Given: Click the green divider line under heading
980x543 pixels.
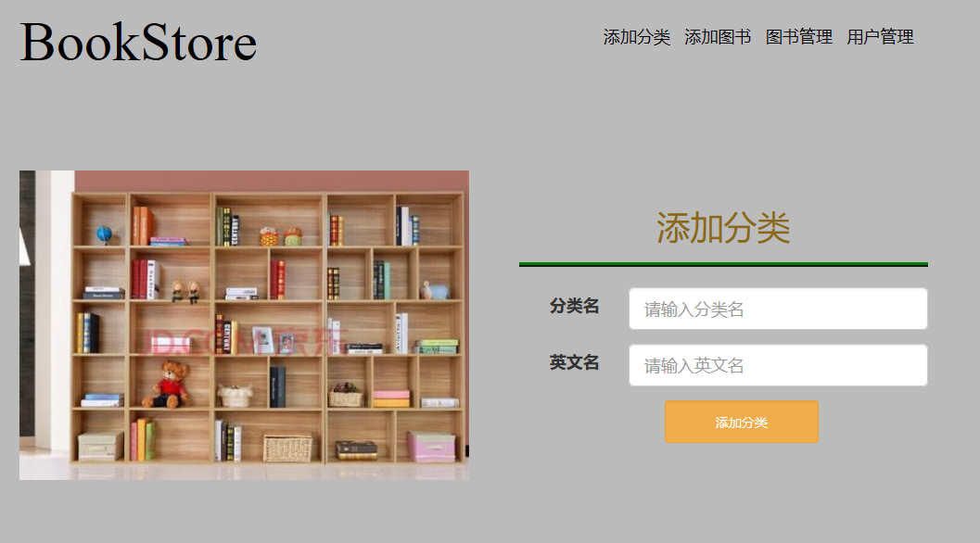Looking at the screenshot, I should coord(723,264).
